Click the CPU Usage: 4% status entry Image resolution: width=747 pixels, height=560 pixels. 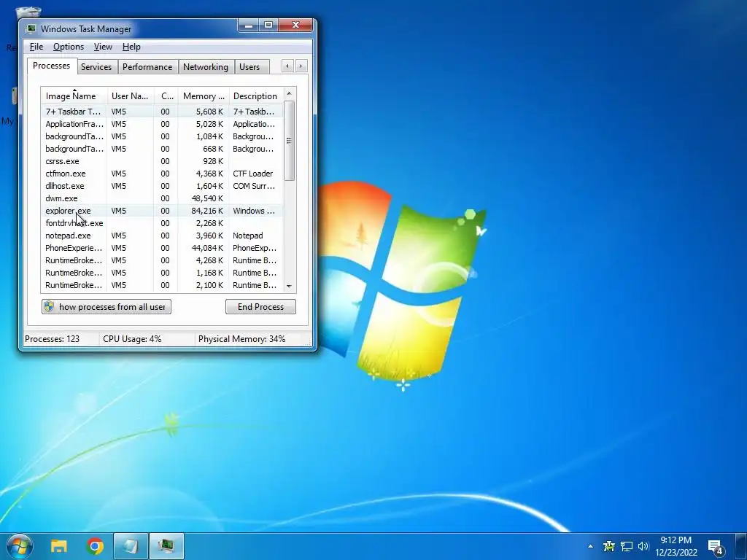[x=132, y=339]
